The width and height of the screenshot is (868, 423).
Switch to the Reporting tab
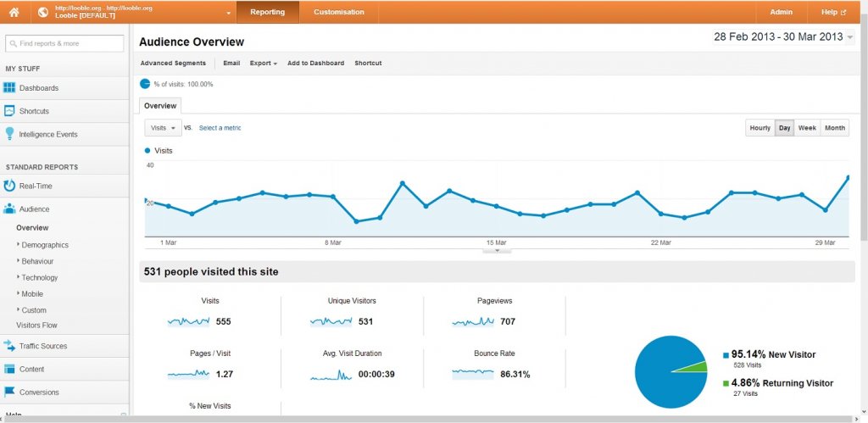click(267, 12)
